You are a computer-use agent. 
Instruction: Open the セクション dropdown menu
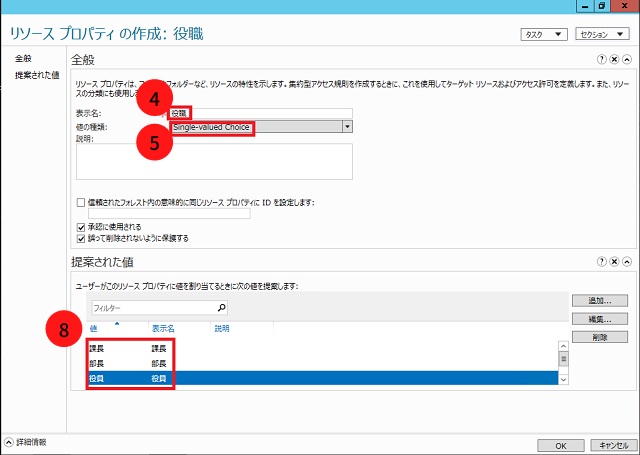601,34
